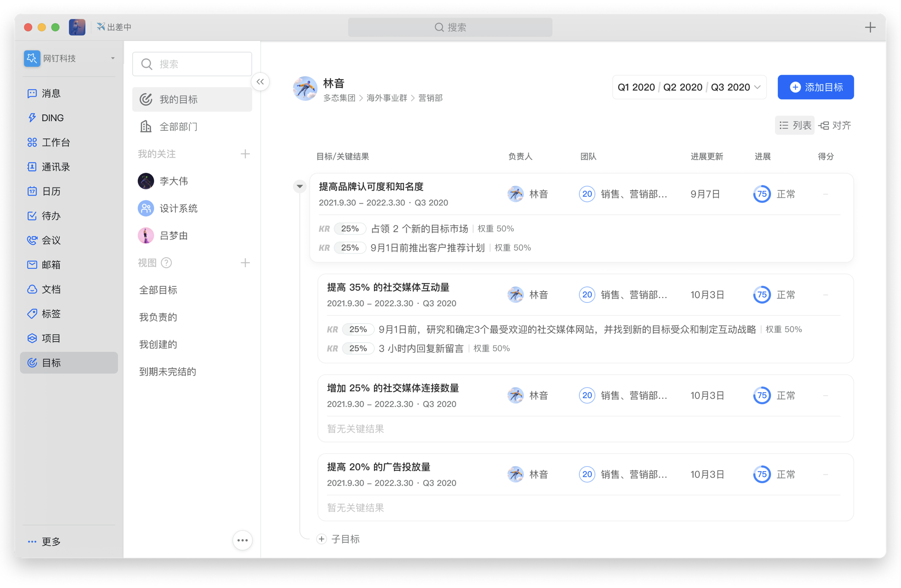Select 列表 list view mode
This screenshot has height=588, width=901.
794,125
